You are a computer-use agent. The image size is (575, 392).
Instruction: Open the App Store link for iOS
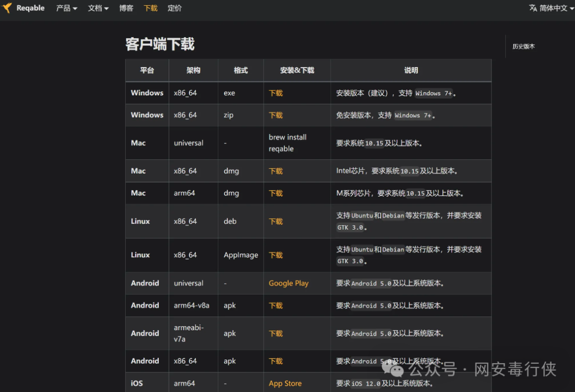285,383
